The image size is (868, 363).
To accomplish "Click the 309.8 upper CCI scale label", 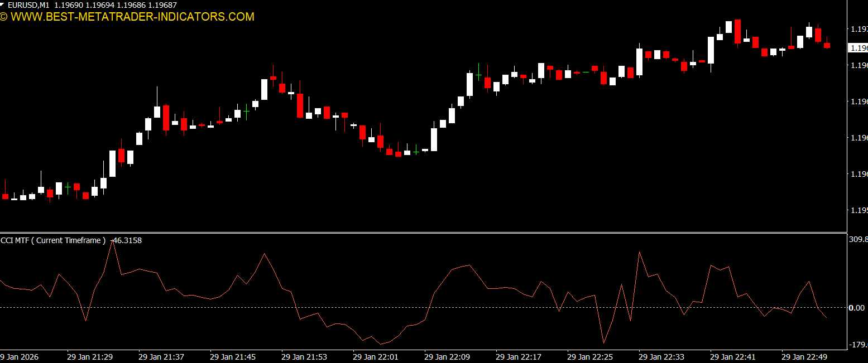I will pyautogui.click(x=858, y=239).
